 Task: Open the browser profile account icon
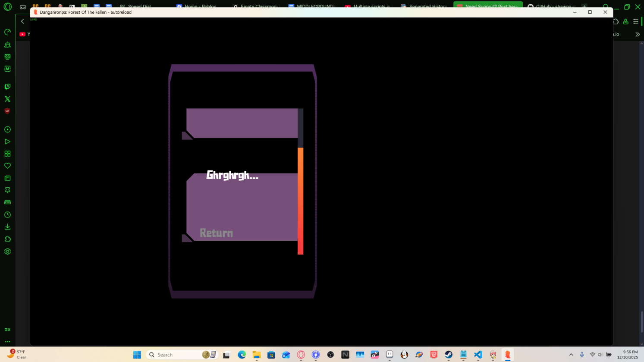pos(625,22)
